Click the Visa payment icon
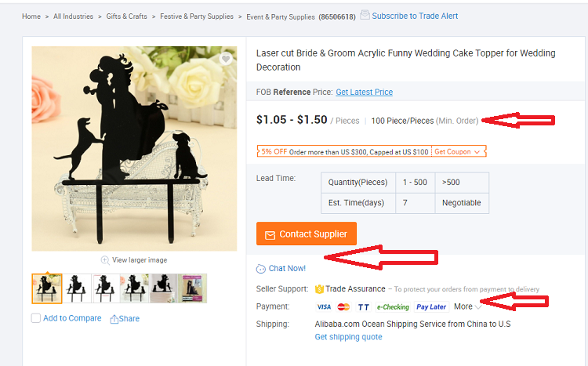This screenshot has width=588, height=366. click(x=324, y=307)
